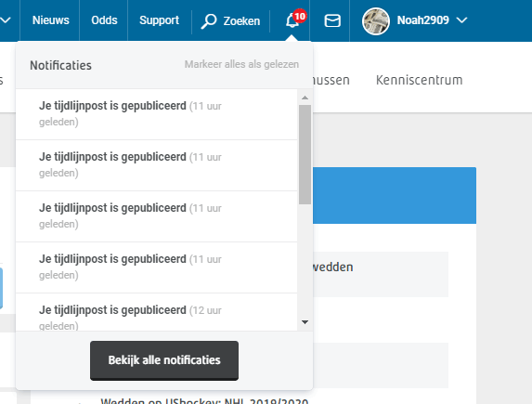The height and width of the screenshot is (404, 532).
Task: Go to the Support page
Action: [x=159, y=20]
